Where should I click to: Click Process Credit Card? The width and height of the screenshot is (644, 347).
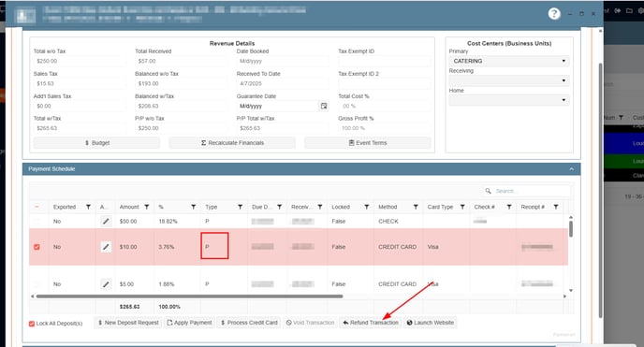tap(249, 323)
